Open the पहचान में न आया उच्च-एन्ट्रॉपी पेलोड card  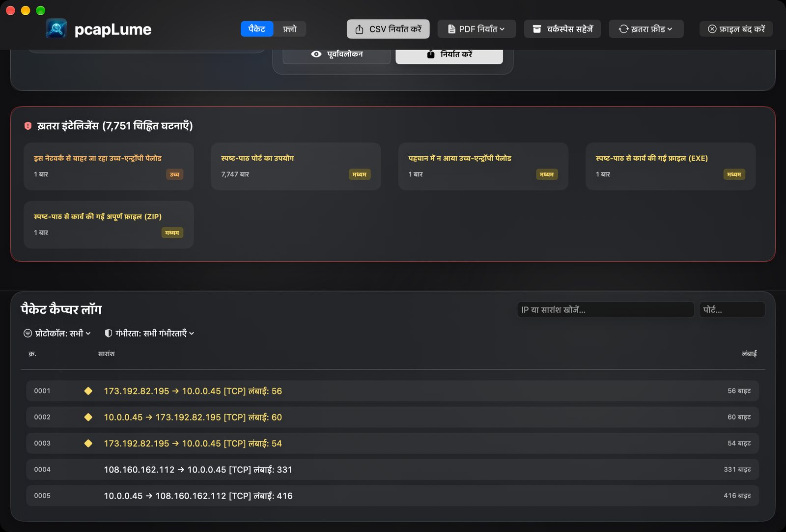(483, 167)
